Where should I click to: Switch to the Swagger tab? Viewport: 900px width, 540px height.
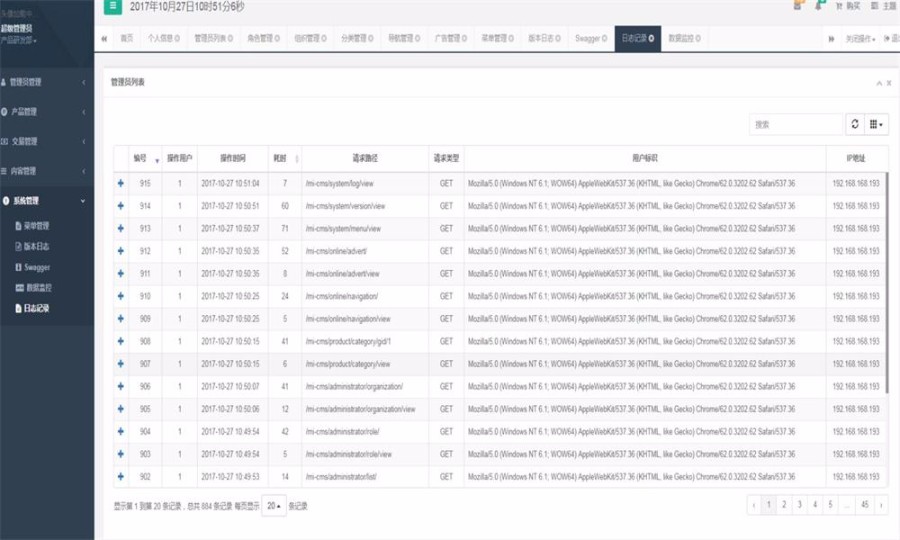pos(591,38)
